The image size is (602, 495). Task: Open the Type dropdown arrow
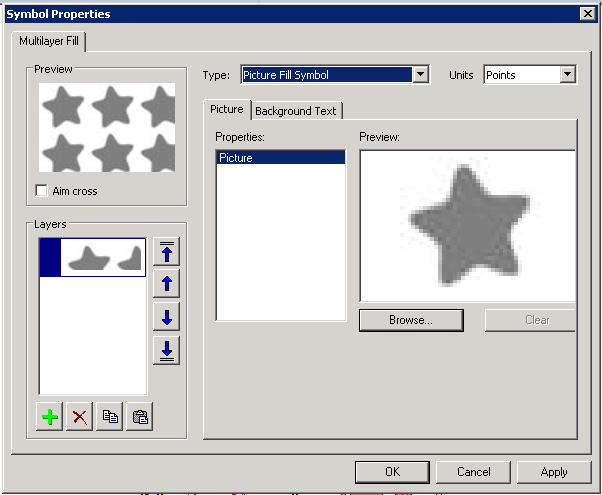(420, 74)
